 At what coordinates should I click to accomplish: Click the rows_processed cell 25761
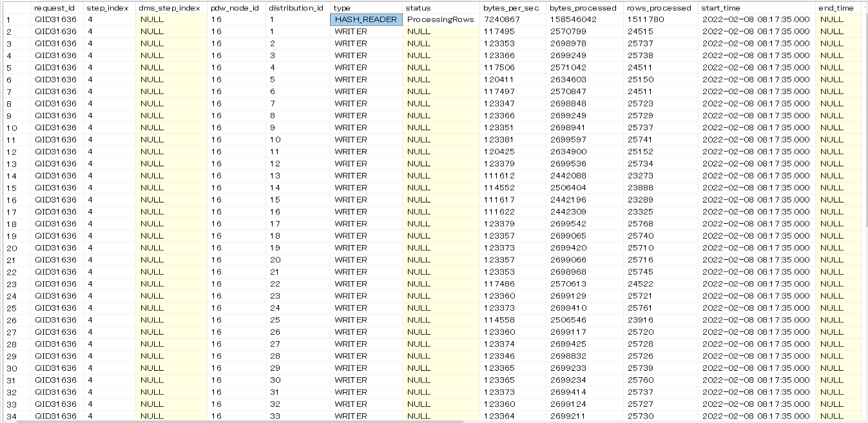click(x=660, y=308)
